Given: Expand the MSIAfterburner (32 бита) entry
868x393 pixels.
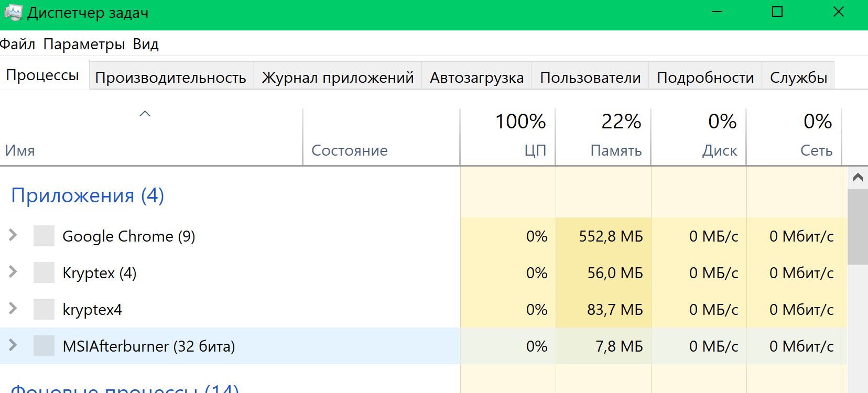Looking at the screenshot, I should pyautogui.click(x=13, y=345).
